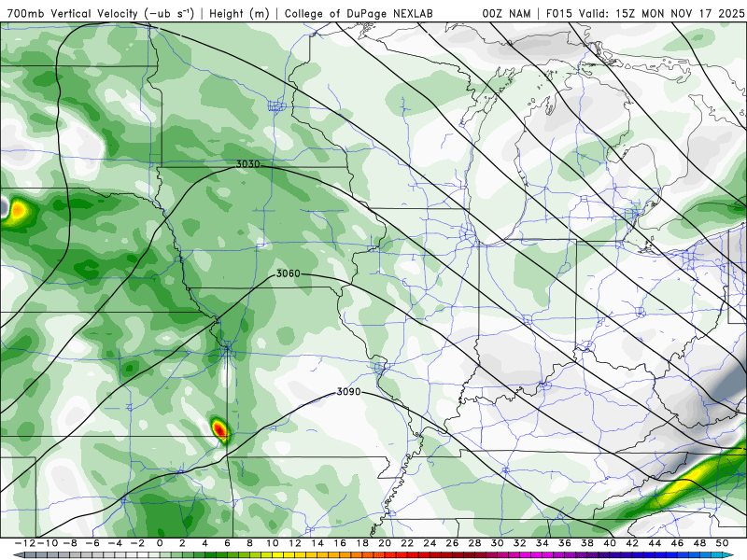This screenshot has height=560, width=747.
Task: Click the 18 value on the color scale
Action: [x=362, y=543]
